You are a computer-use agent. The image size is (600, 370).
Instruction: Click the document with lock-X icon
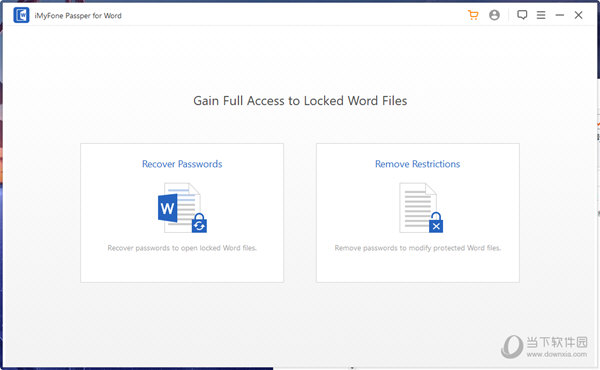421,208
